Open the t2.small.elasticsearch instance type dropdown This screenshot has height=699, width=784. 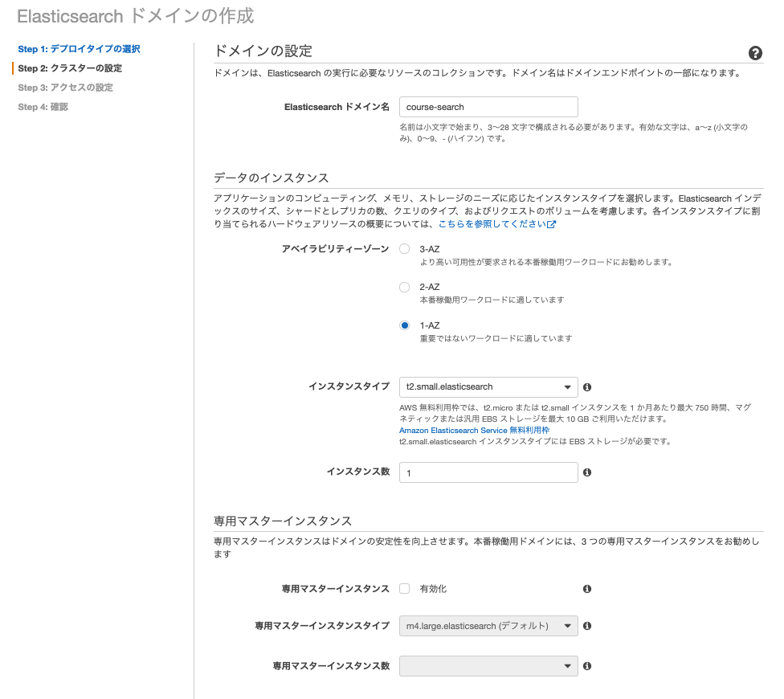point(488,387)
